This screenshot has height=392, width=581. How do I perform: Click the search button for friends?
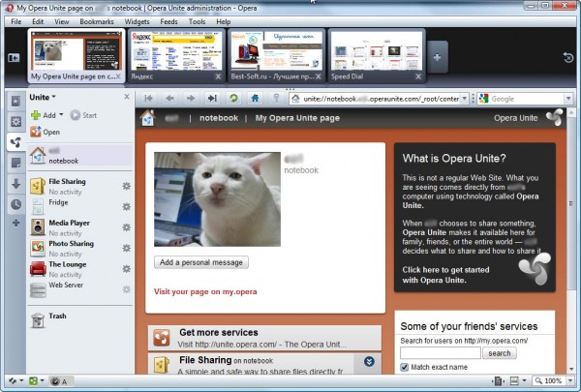point(499,353)
